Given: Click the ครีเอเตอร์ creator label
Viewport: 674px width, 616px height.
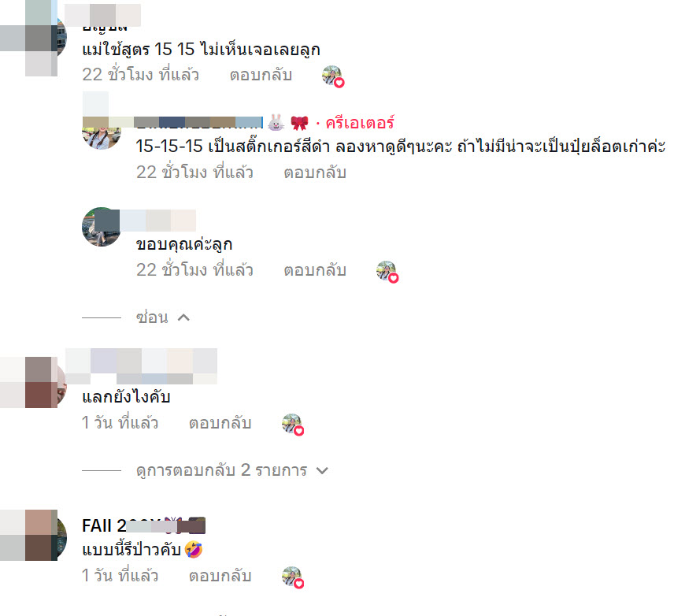Looking at the screenshot, I should (360, 123).
